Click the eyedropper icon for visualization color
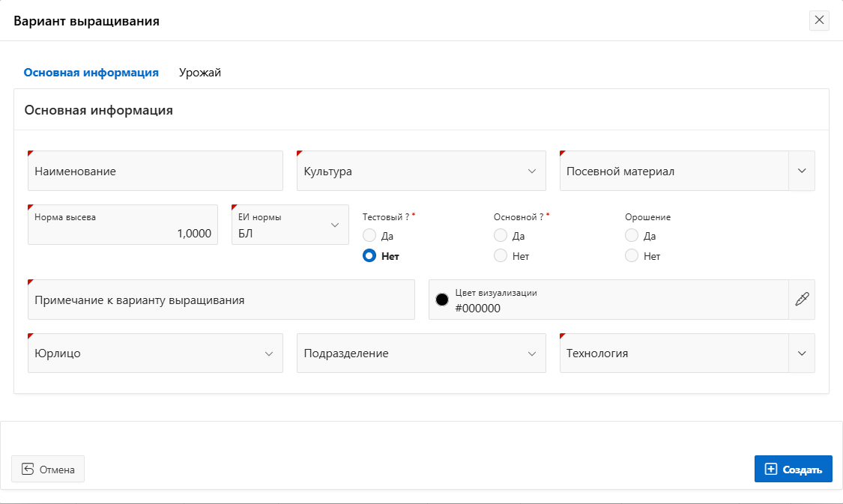This screenshot has width=843, height=504. [802, 300]
